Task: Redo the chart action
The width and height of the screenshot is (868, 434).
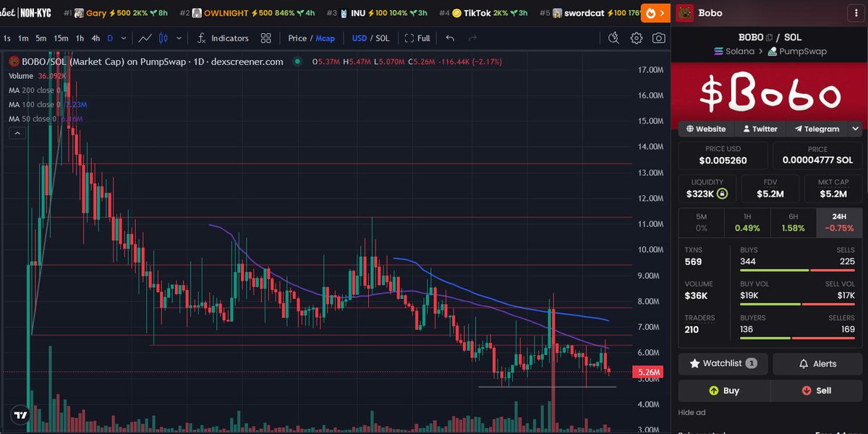Action: [x=471, y=38]
